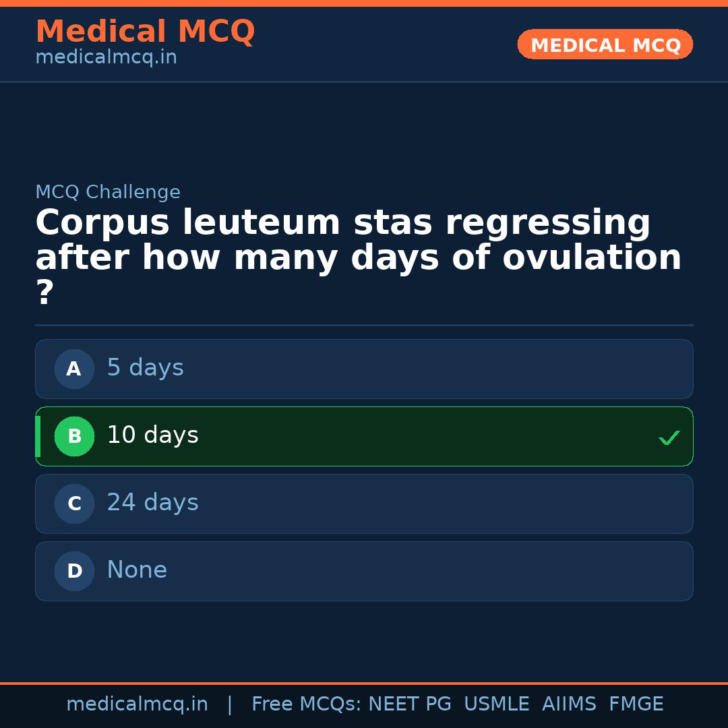Click the green checkmark on option B
728x728 pixels.
[x=669, y=437]
